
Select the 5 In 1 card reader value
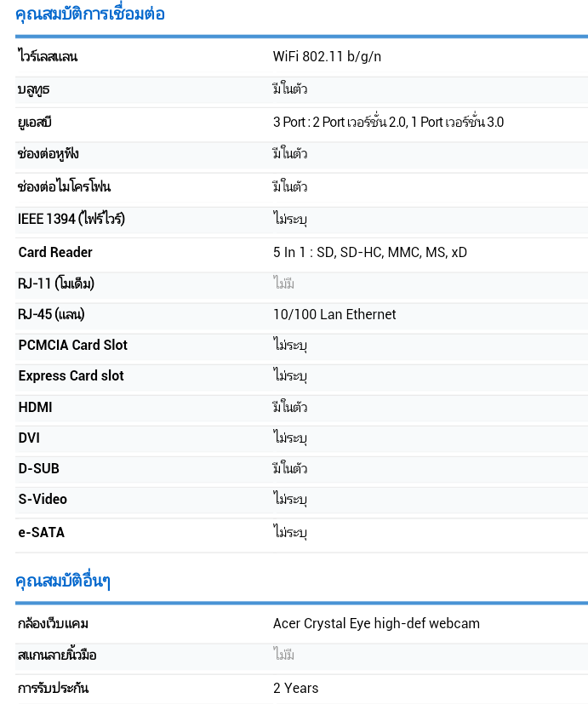[x=369, y=252]
